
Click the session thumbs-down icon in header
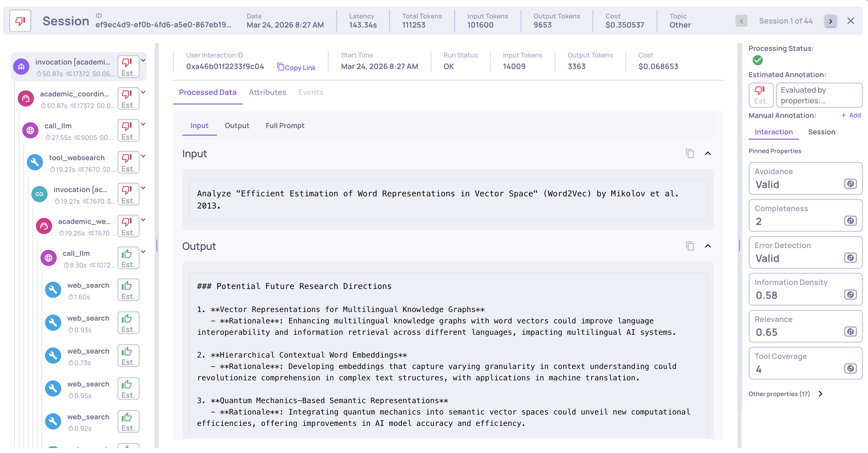(20, 21)
